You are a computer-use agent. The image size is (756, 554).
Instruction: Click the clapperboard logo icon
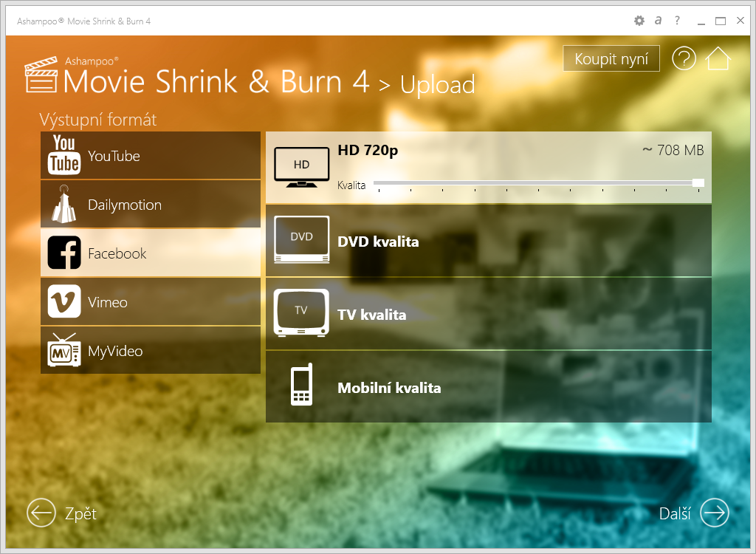click(41, 75)
